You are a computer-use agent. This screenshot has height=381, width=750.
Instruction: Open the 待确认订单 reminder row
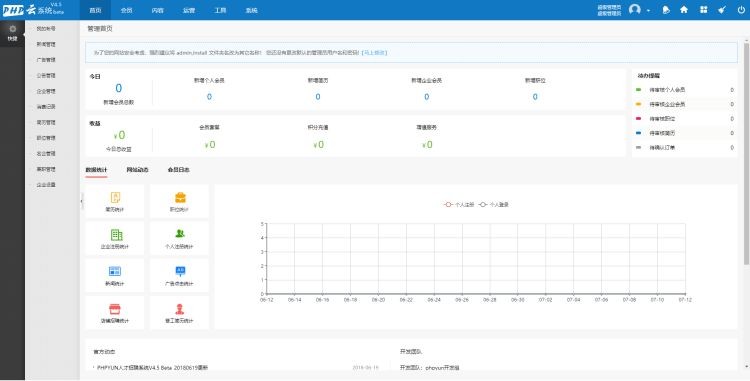(x=684, y=148)
